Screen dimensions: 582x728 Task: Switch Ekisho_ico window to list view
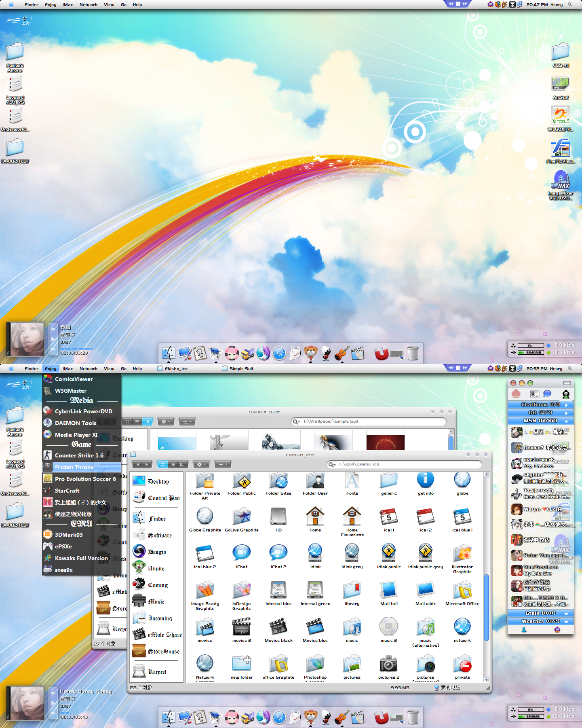173,464
